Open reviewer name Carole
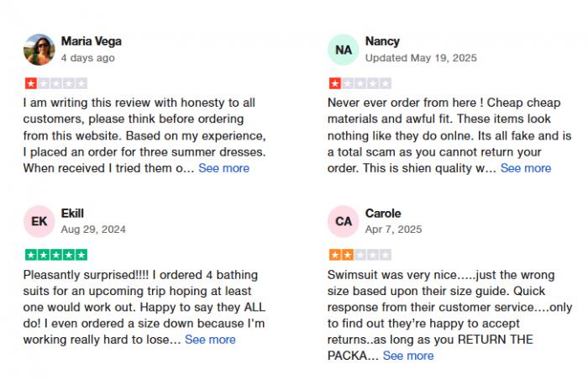588x380 pixels. (383, 214)
